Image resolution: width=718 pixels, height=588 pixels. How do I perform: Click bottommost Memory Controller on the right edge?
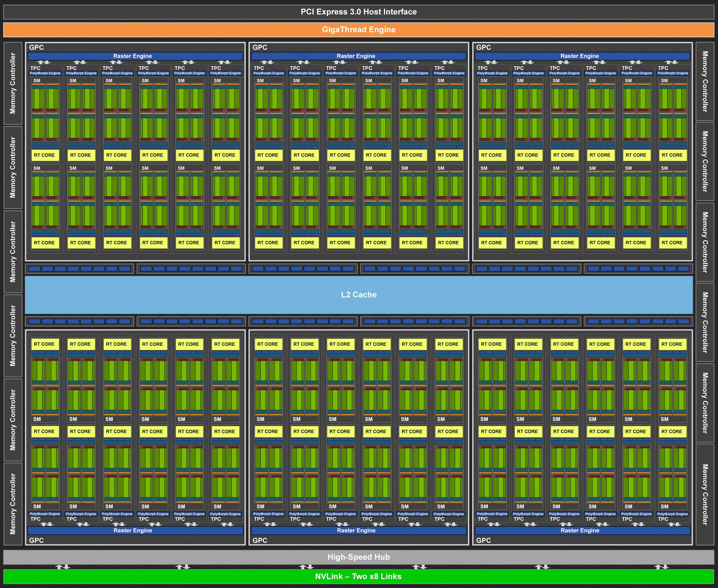[705, 494]
